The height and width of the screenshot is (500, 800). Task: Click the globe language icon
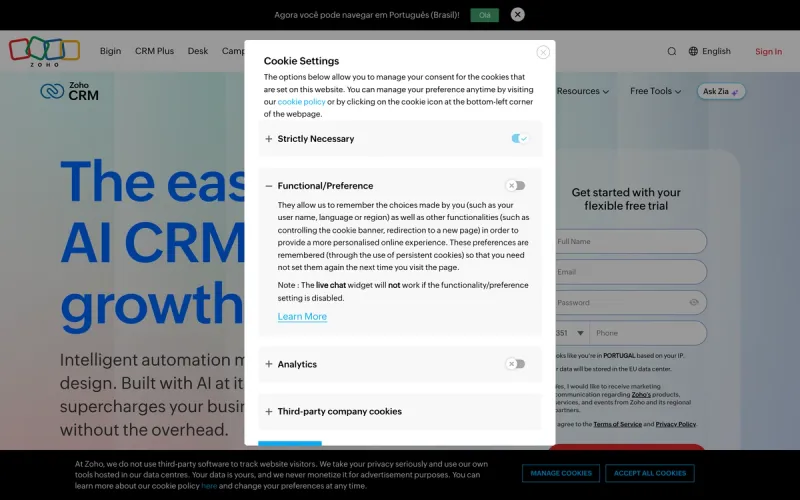point(693,51)
